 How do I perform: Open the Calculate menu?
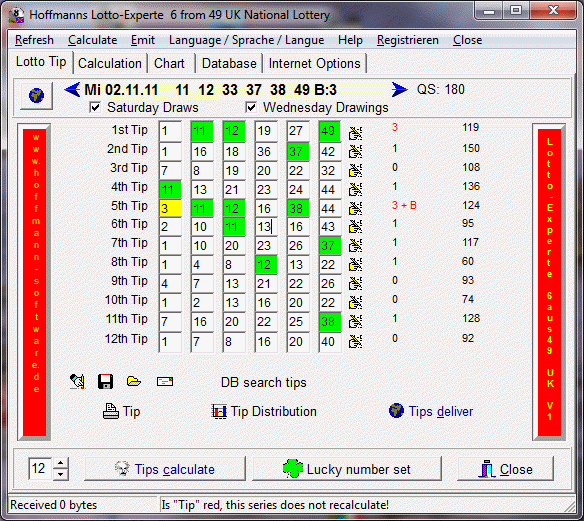pos(93,40)
